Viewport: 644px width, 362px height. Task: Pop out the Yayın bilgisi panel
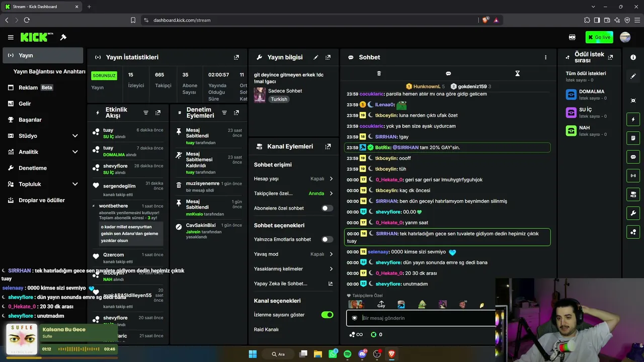(328, 57)
